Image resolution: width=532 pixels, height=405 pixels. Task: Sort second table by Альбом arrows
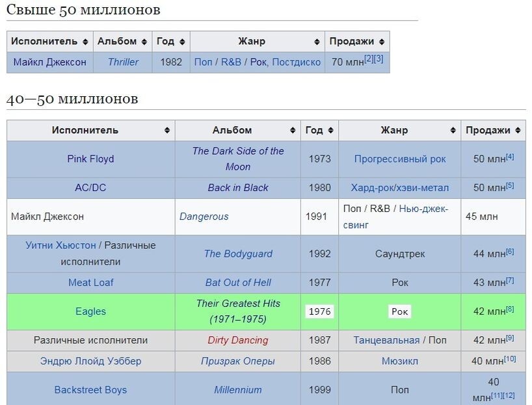293,130
